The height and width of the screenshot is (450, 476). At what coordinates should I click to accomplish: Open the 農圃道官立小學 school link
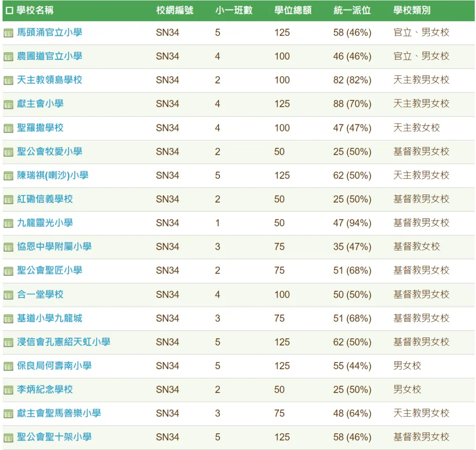click(x=49, y=56)
